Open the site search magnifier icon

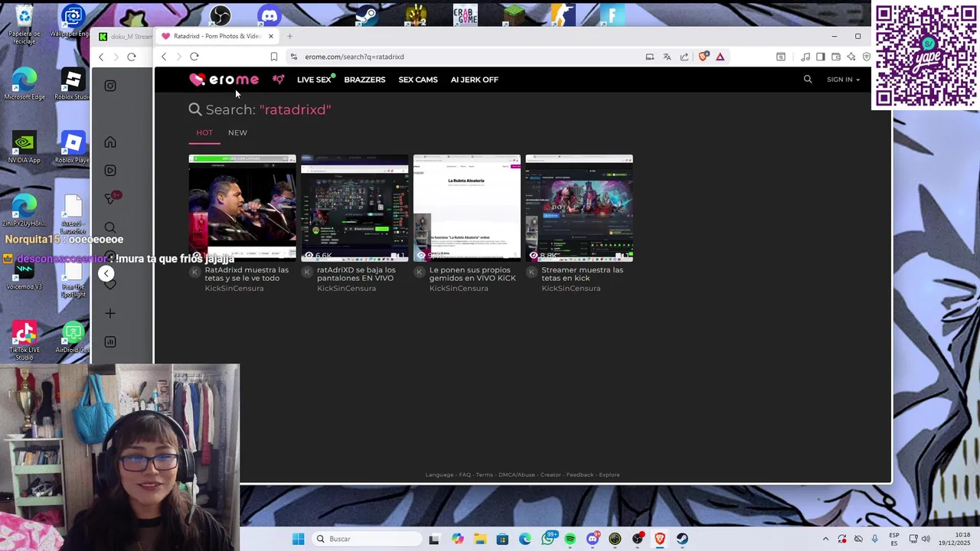[808, 80]
